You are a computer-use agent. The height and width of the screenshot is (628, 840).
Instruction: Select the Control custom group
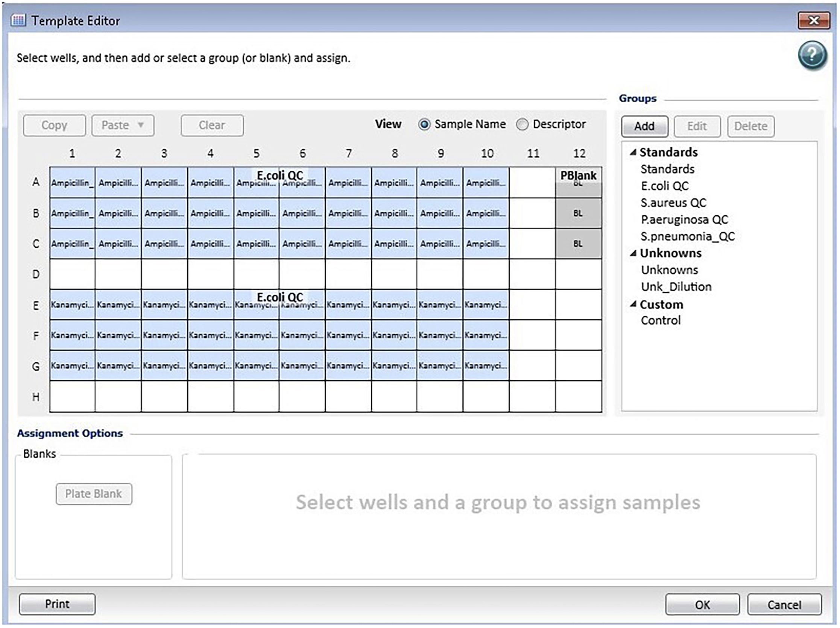661,321
